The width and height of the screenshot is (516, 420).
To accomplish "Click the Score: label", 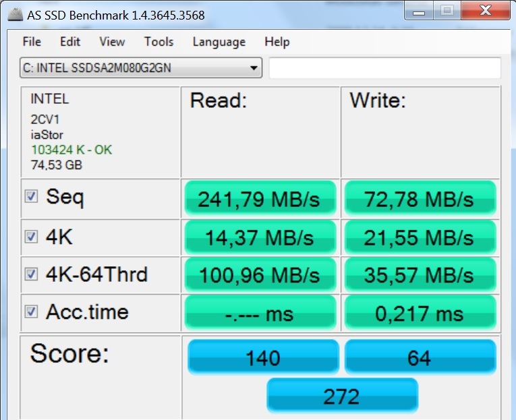I will (x=69, y=353).
